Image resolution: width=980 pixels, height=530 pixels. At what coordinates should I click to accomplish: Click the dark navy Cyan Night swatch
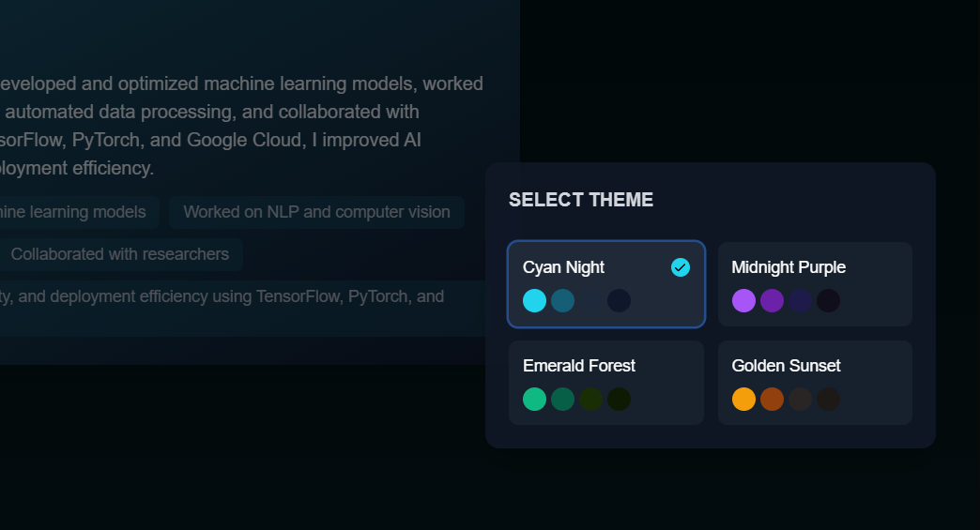(619, 300)
